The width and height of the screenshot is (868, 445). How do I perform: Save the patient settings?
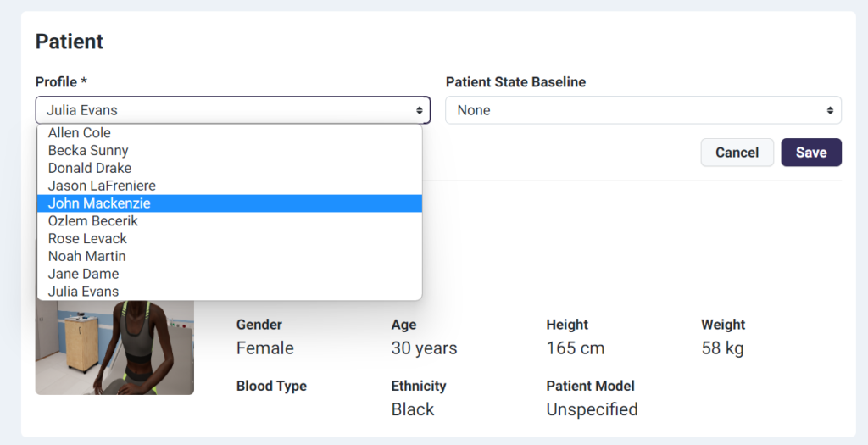tap(811, 153)
